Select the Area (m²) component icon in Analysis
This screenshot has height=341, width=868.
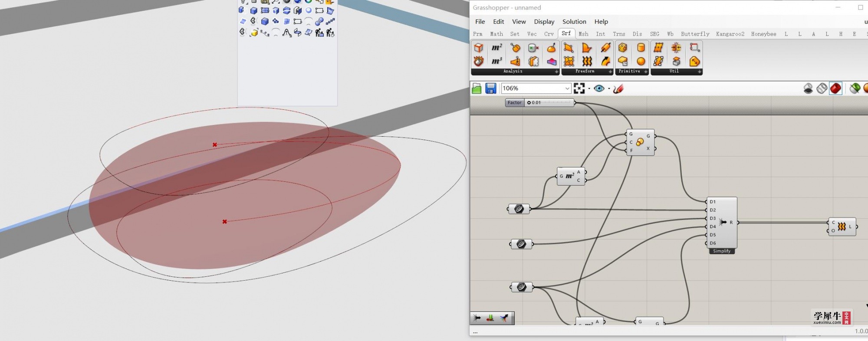[x=497, y=48]
